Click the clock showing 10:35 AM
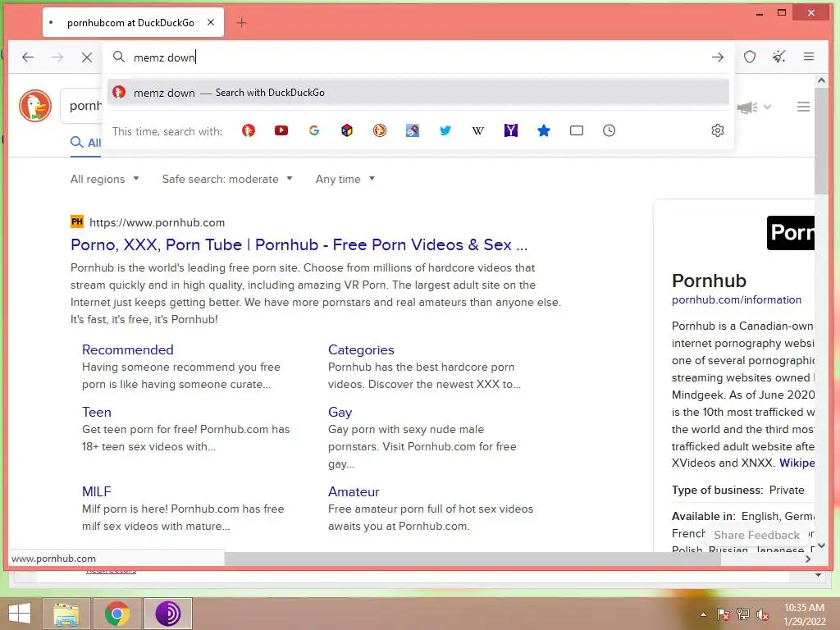This screenshot has width=840, height=630. point(804,608)
